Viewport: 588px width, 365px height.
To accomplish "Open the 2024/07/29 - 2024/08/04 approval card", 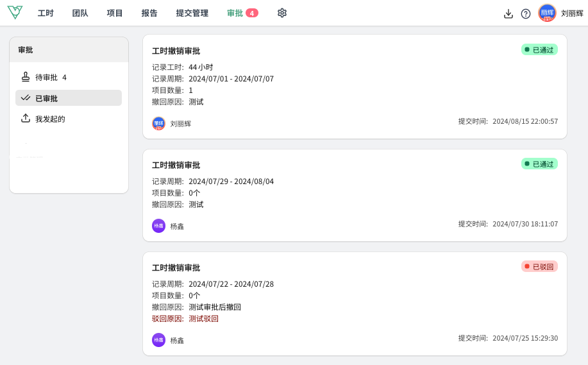I will tap(355, 196).
